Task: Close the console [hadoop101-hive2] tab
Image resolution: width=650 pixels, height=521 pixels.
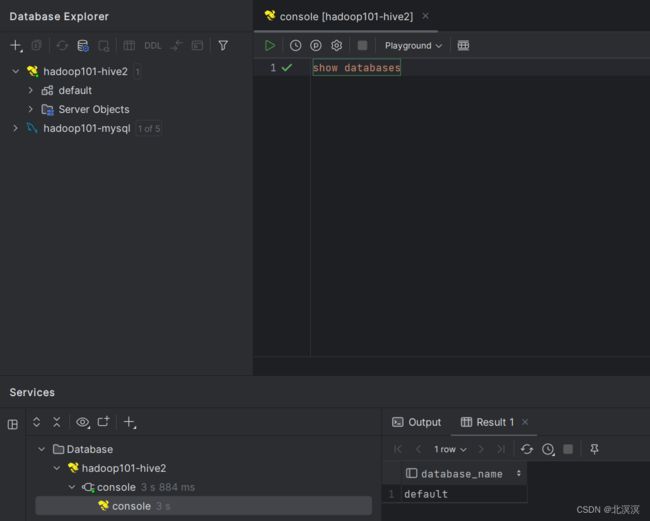Action: (x=425, y=16)
